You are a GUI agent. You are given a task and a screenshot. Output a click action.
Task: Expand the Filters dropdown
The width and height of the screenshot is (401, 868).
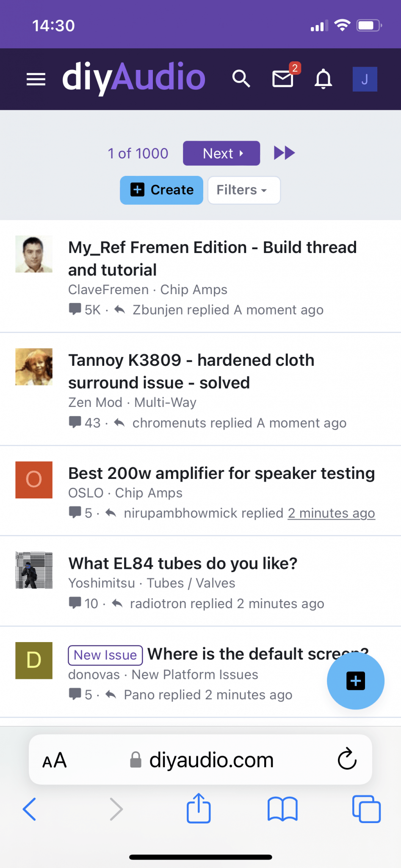(244, 190)
